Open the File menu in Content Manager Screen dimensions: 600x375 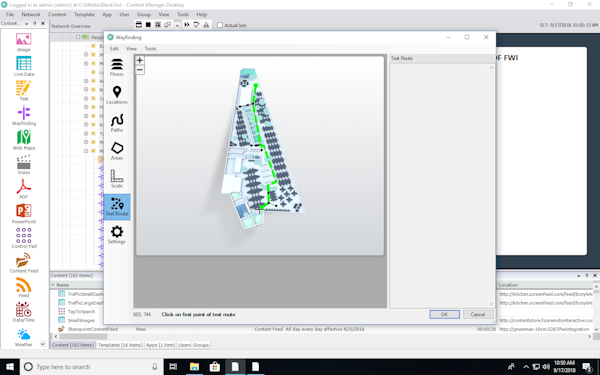tap(10, 15)
